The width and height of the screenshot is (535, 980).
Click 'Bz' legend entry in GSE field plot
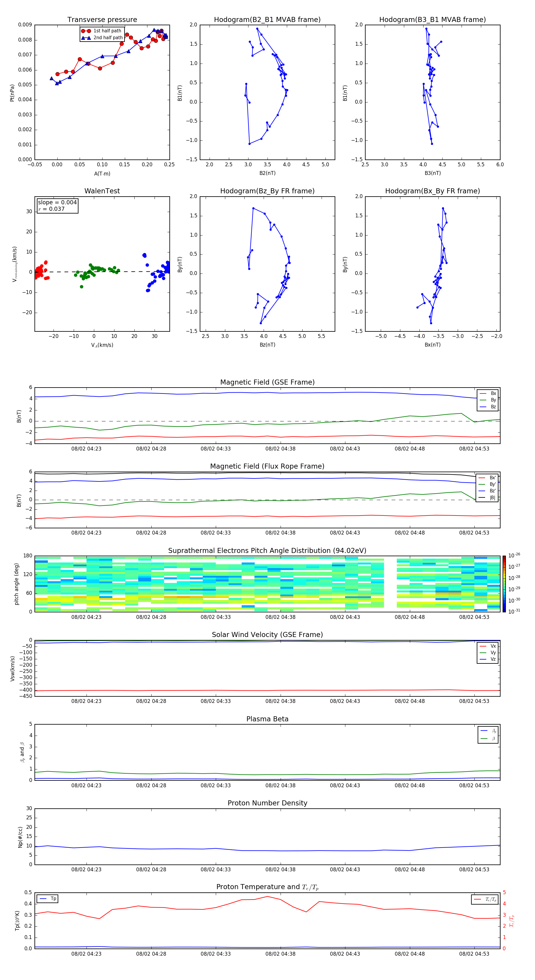coord(488,407)
